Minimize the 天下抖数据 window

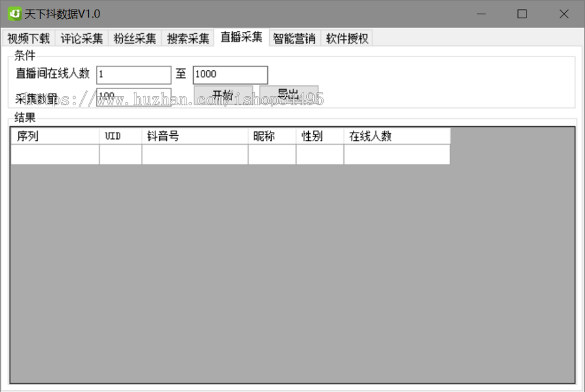(481, 14)
